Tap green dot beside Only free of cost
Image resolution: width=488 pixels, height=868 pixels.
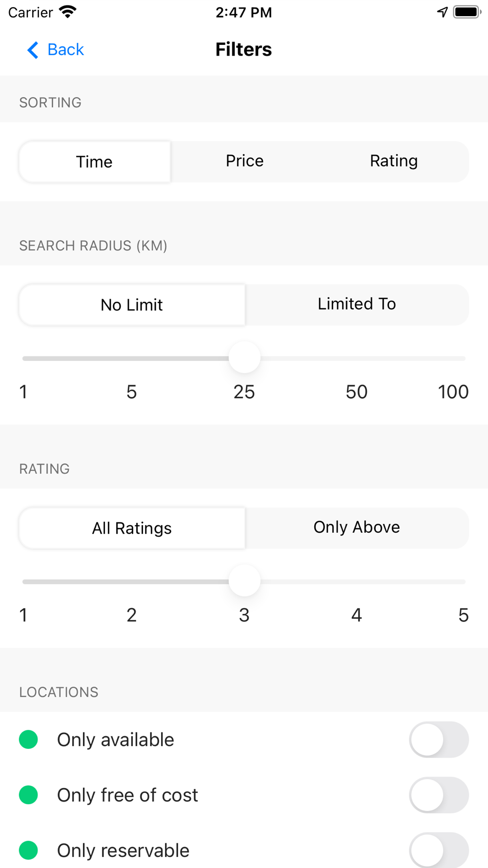(x=28, y=795)
